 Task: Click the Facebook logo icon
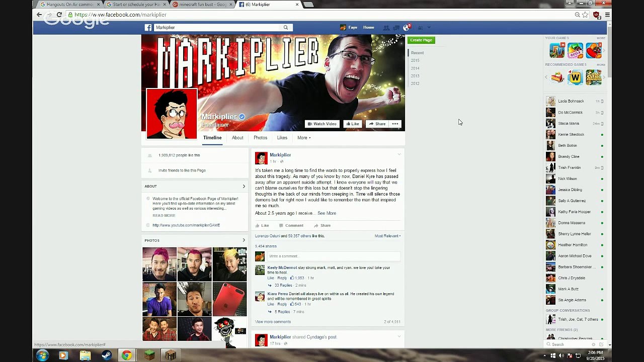tap(148, 28)
